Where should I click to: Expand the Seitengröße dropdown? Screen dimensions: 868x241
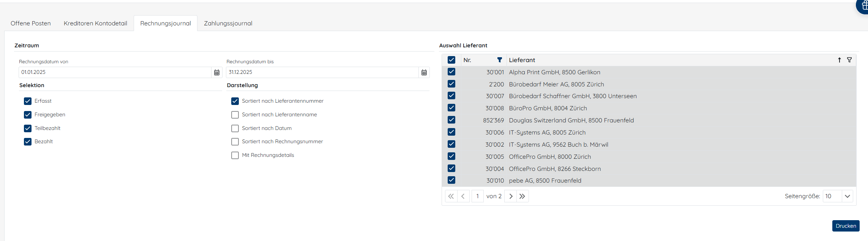847,196
